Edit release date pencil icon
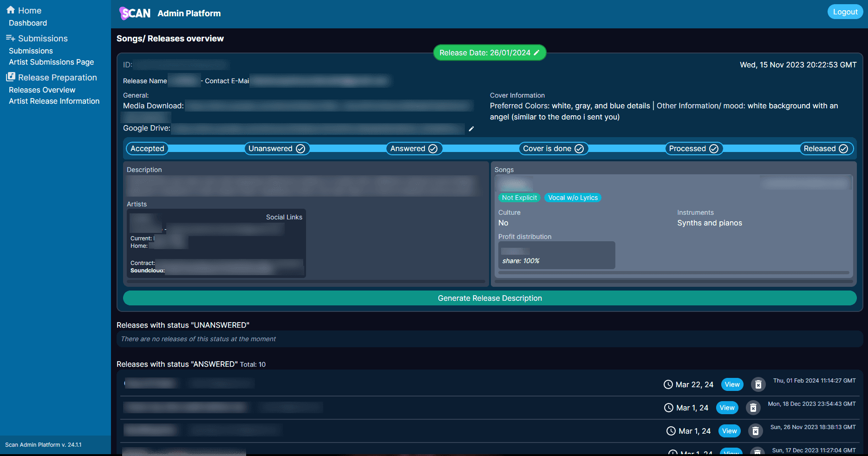Image resolution: width=868 pixels, height=456 pixels. [536, 53]
